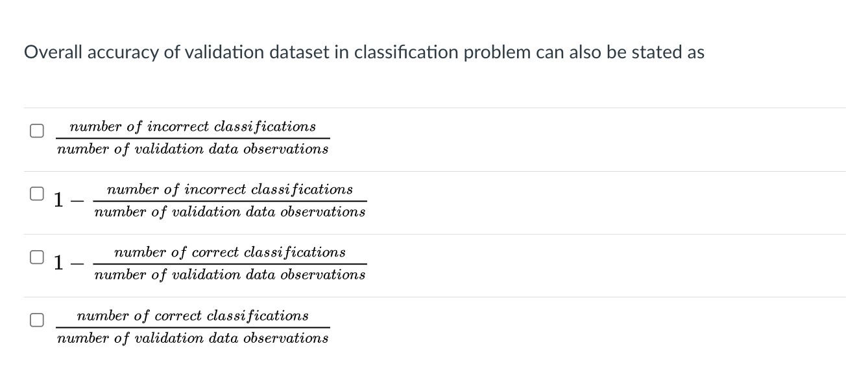The height and width of the screenshot is (381, 868).
Task: Select the correct classifications fraction answer
Action: click(x=193, y=327)
